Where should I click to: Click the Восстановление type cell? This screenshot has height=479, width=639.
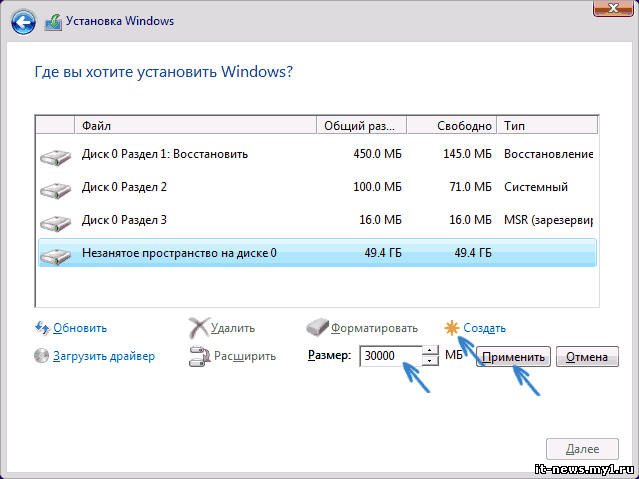point(548,154)
